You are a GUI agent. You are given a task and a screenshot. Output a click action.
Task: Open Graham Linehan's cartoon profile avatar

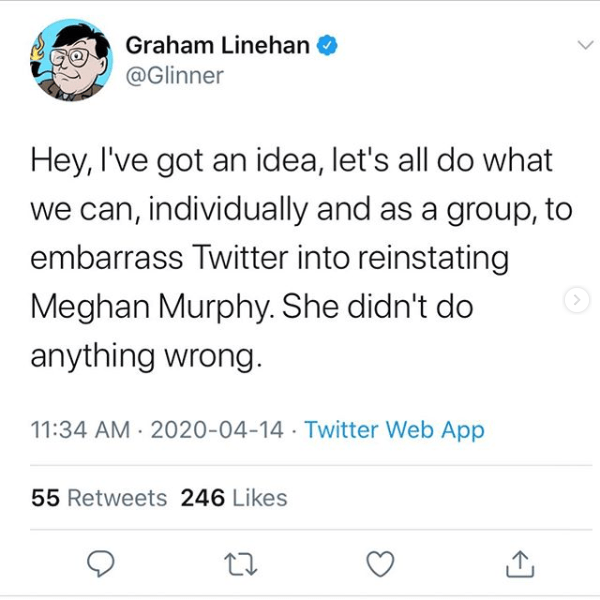(x=66, y=60)
